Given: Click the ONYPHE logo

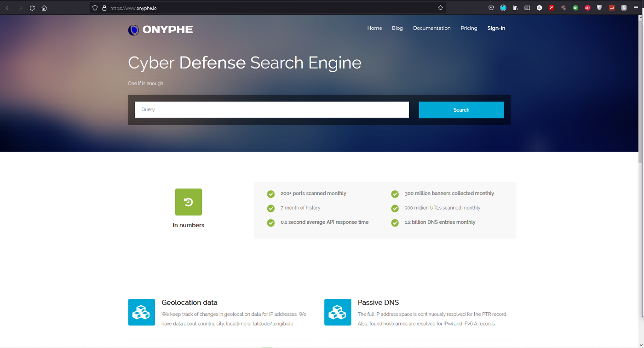Looking at the screenshot, I should [161, 30].
